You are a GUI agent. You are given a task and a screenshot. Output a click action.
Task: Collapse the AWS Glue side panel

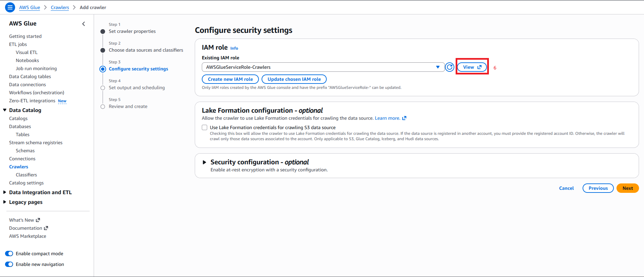[x=84, y=24]
